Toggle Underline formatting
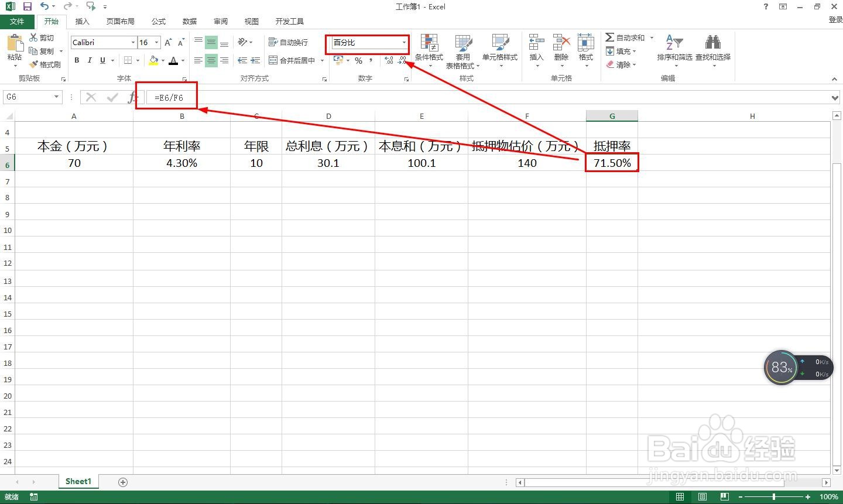 coord(102,60)
